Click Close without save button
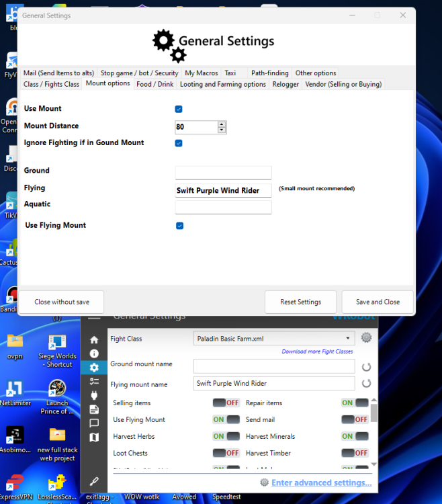The width and height of the screenshot is (442, 504). coord(62,302)
